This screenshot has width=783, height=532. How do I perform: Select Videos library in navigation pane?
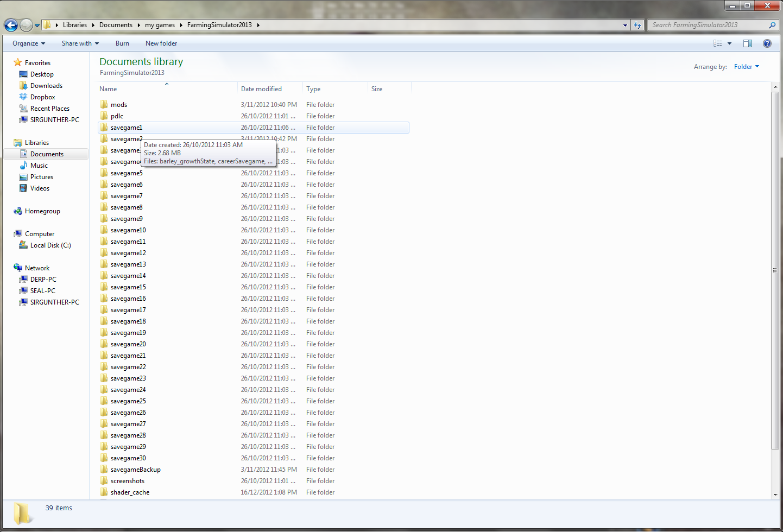point(40,188)
